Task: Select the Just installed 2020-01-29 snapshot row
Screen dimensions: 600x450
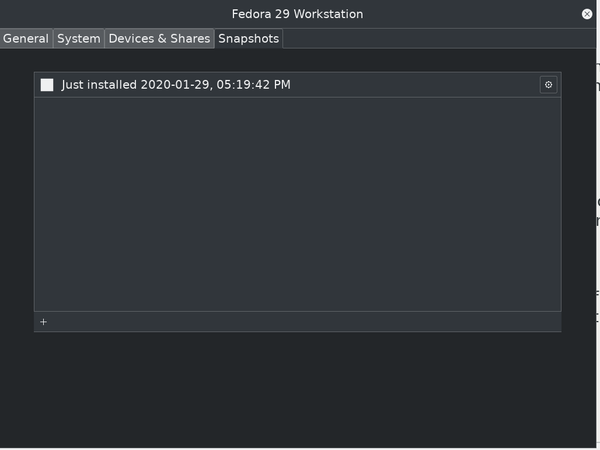Action: 298,85
